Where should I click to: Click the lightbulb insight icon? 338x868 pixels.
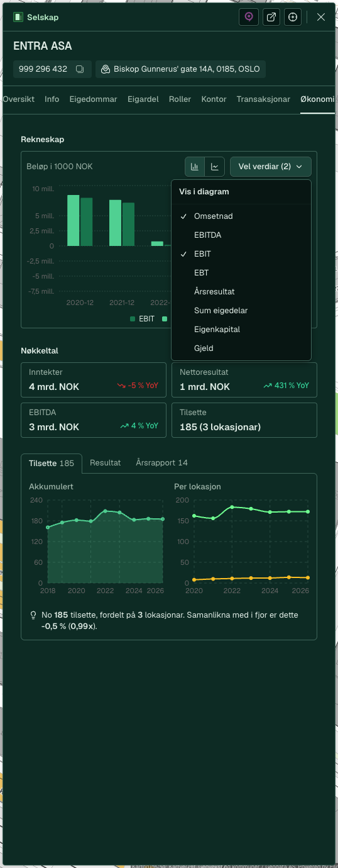click(33, 615)
